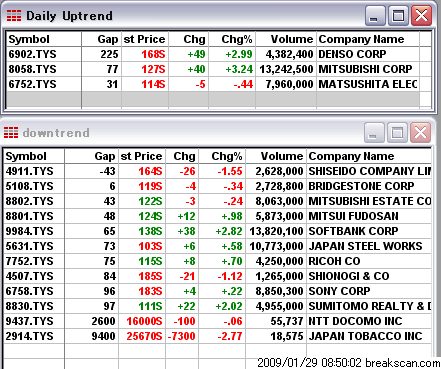Click volume value 13,242,500
The image size is (441, 369).
(286, 69)
